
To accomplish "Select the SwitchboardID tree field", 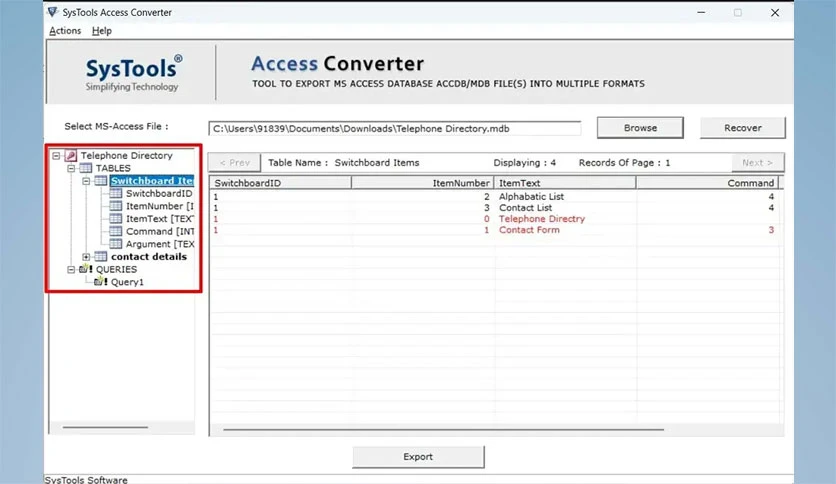I will point(159,193).
